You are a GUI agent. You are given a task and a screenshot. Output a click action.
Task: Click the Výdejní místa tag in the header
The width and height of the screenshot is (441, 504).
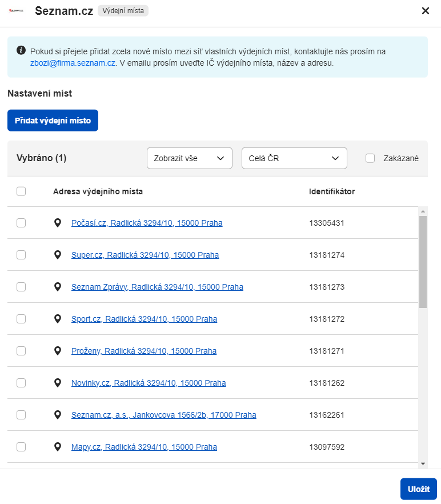[123, 11]
